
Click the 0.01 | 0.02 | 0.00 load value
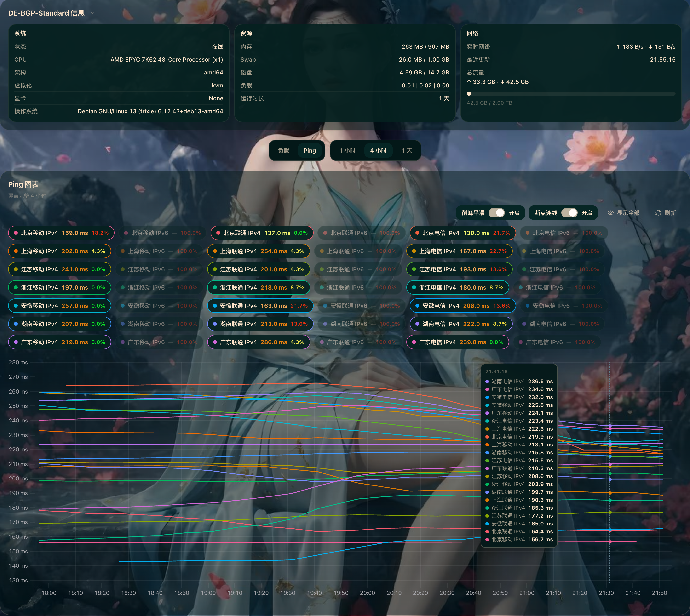click(x=425, y=85)
